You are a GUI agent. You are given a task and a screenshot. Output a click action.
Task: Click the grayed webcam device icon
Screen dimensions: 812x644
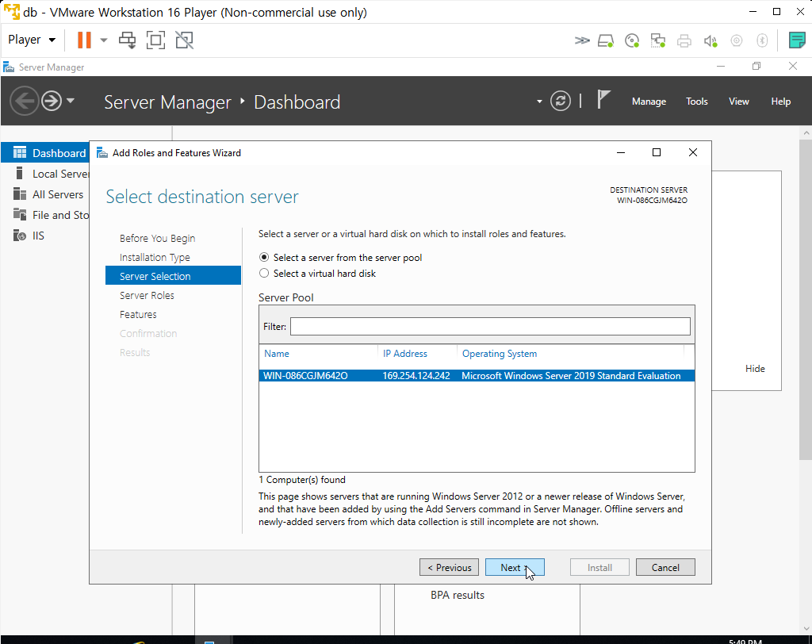737,40
